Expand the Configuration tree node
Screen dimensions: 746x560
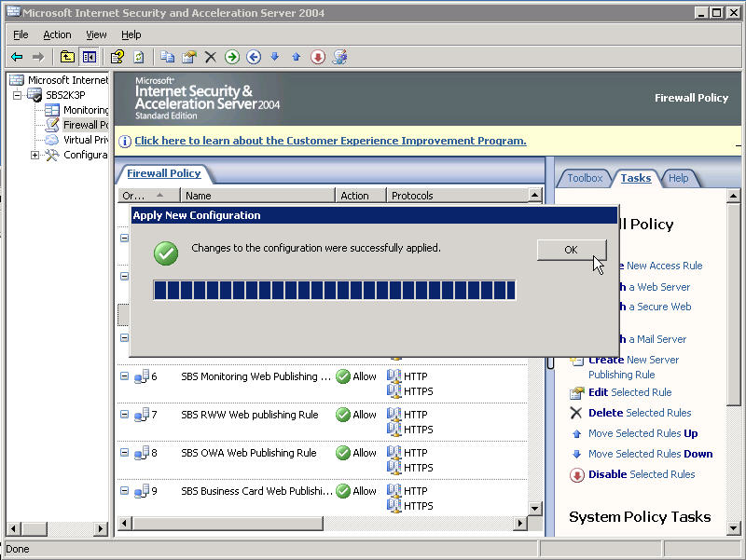(x=35, y=155)
